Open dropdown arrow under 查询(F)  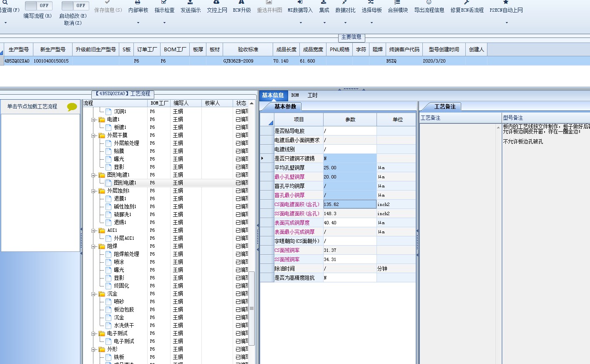pos(5,23)
